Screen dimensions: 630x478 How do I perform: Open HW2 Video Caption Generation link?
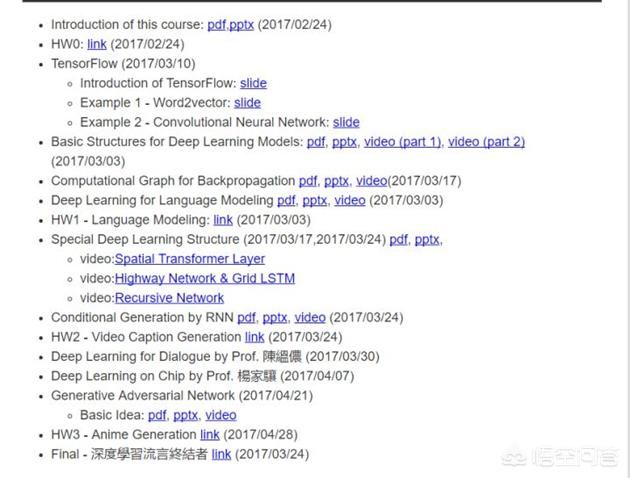[x=255, y=337]
